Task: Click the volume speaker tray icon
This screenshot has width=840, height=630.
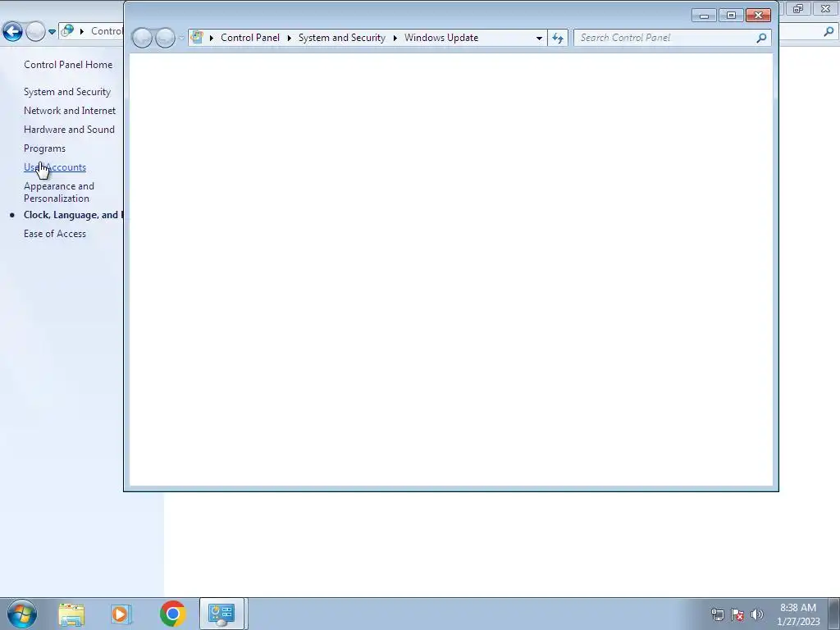Action: pos(756,614)
